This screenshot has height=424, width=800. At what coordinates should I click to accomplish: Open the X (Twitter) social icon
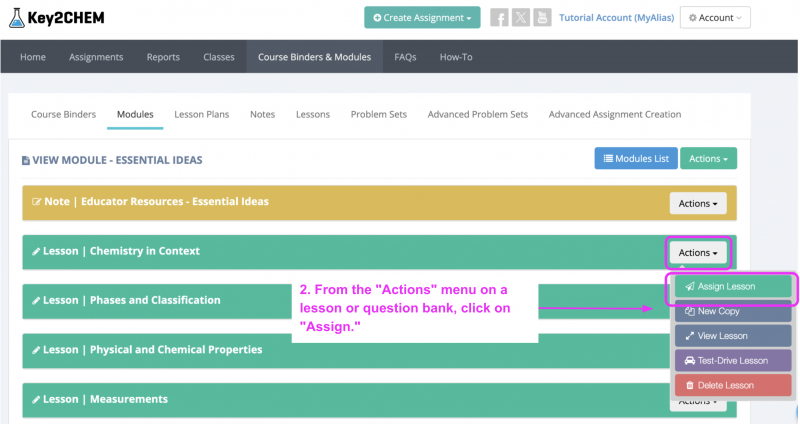coord(520,18)
